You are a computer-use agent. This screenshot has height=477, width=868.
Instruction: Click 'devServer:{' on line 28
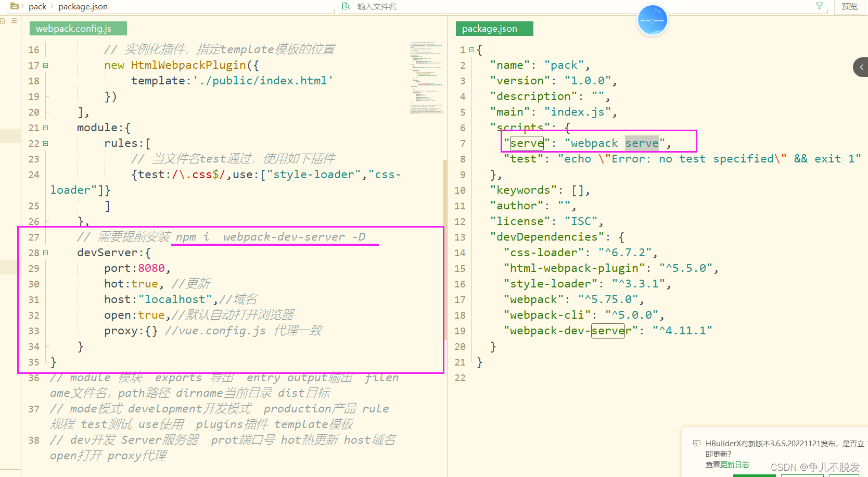114,253
